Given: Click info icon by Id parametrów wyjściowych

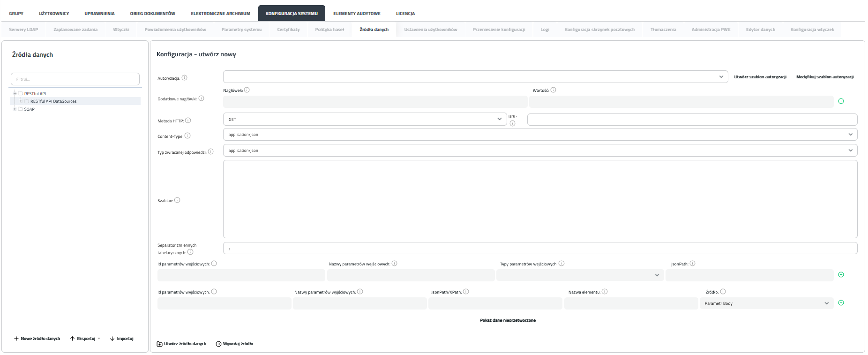Looking at the screenshot, I should (214, 292).
